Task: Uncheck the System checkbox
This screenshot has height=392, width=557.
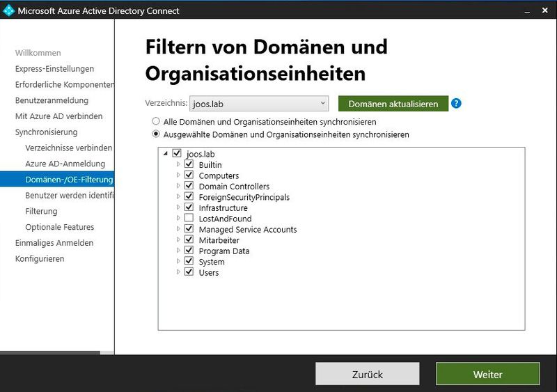Action: [189, 261]
